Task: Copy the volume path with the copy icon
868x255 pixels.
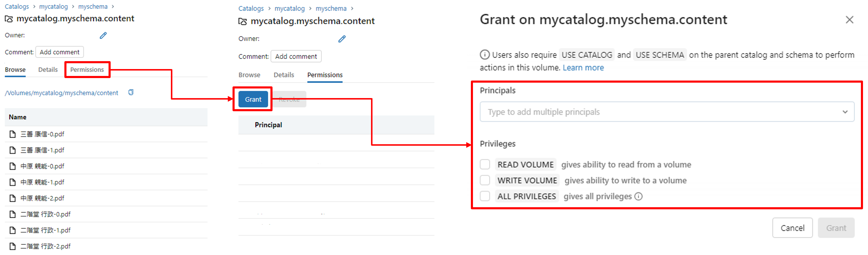Action: pyautogui.click(x=131, y=92)
